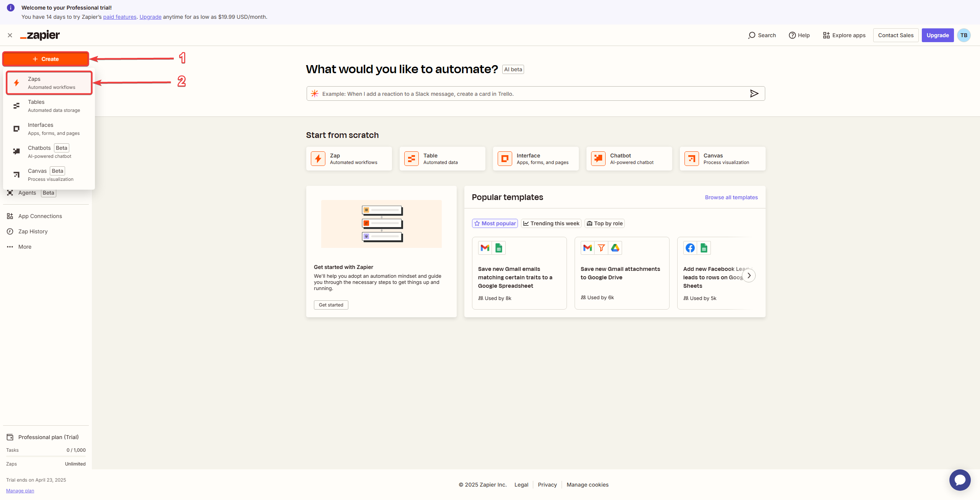Viewport: 980px width, 500px height.
Task: Click the Tables icon in Create menu
Action: coord(16,106)
